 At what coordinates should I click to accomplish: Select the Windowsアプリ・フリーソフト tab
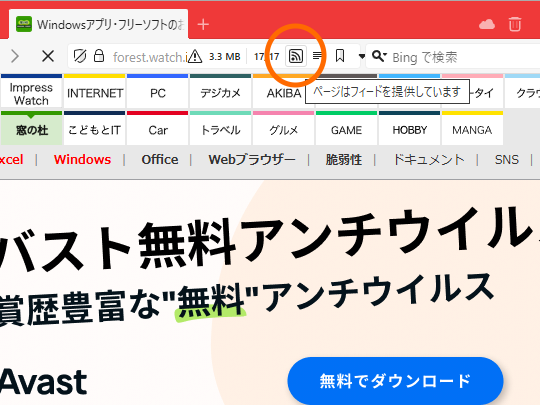(x=98, y=24)
